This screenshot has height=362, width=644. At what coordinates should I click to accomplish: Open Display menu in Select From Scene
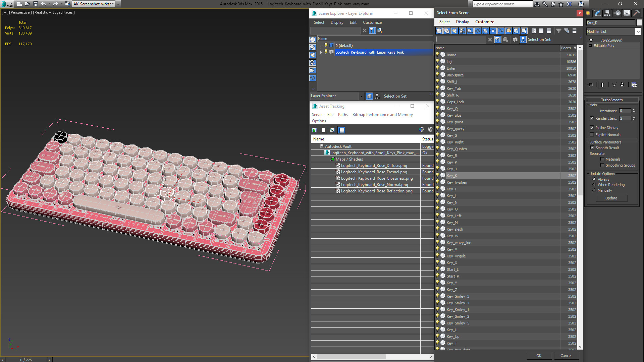tap(462, 22)
